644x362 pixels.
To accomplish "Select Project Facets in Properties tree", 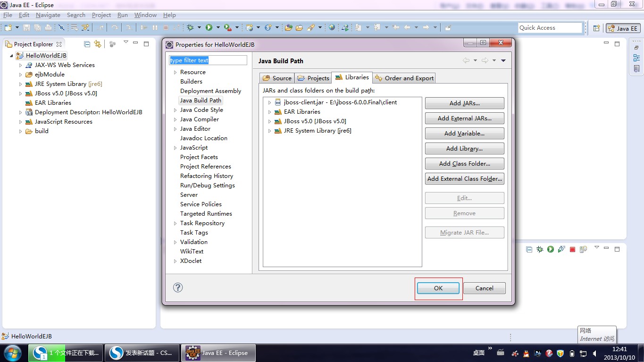I will 199,157.
